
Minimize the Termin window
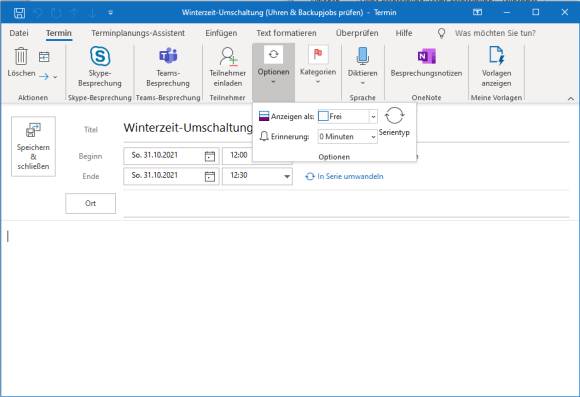507,12
